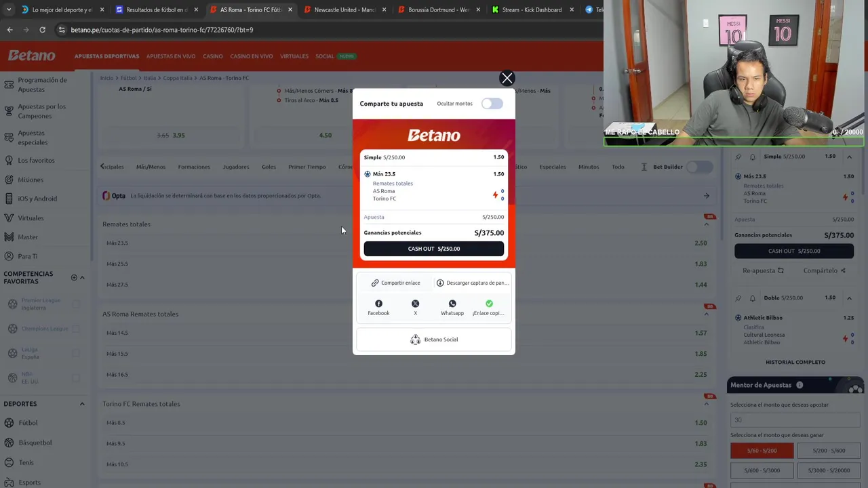Share the bet on Facebook

click(x=378, y=308)
